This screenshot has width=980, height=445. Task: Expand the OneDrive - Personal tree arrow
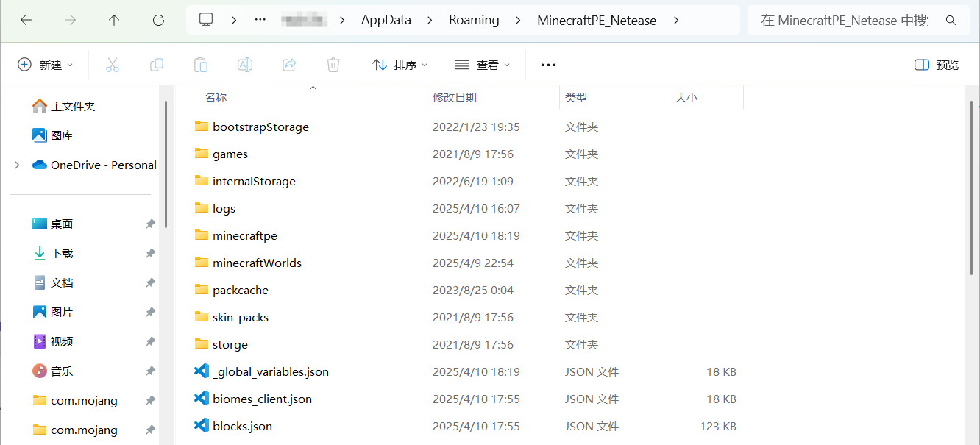click(x=17, y=165)
